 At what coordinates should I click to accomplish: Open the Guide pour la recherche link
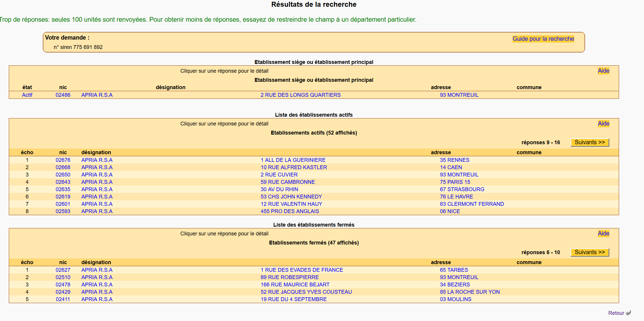(x=543, y=39)
